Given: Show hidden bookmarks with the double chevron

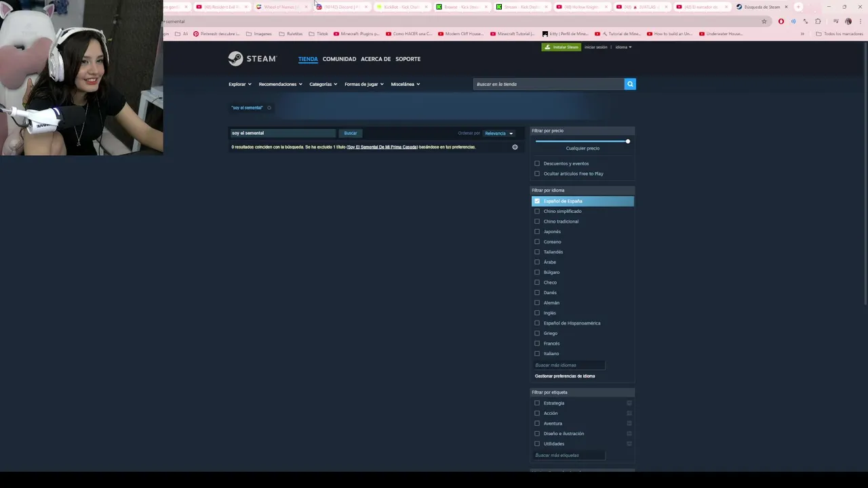Looking at the screenshot, I should tap(802, 34).
